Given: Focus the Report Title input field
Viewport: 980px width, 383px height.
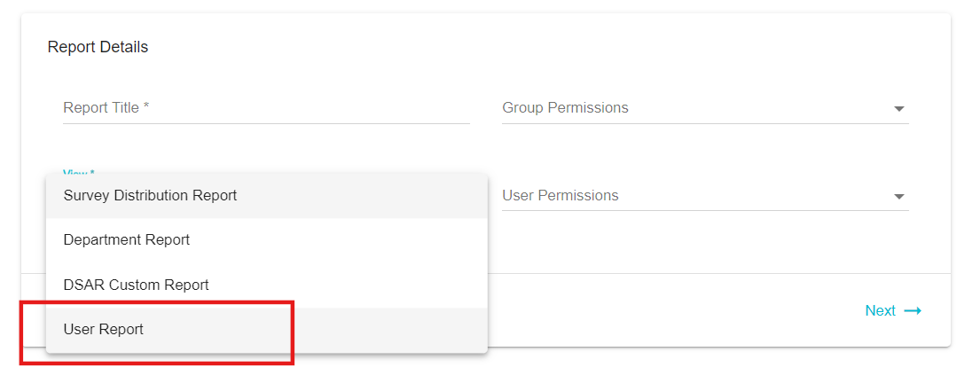Looking at the screenshot, I should coord(266,108).
